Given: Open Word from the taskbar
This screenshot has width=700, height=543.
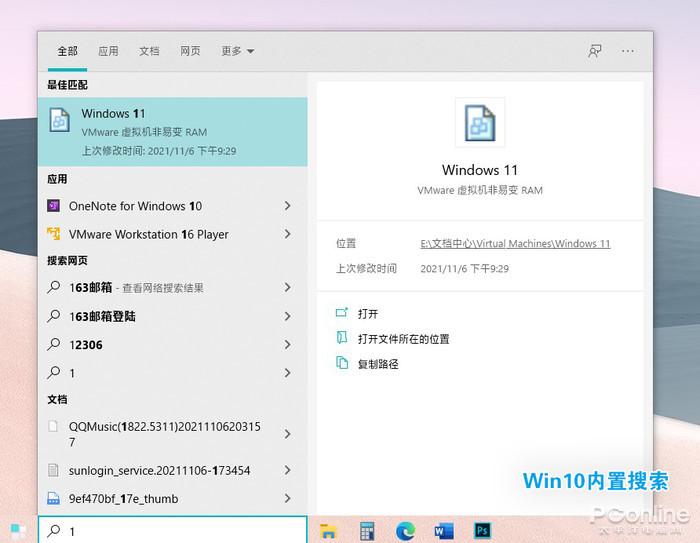Looking at the screenshot, I should click(x=444, y=531).
